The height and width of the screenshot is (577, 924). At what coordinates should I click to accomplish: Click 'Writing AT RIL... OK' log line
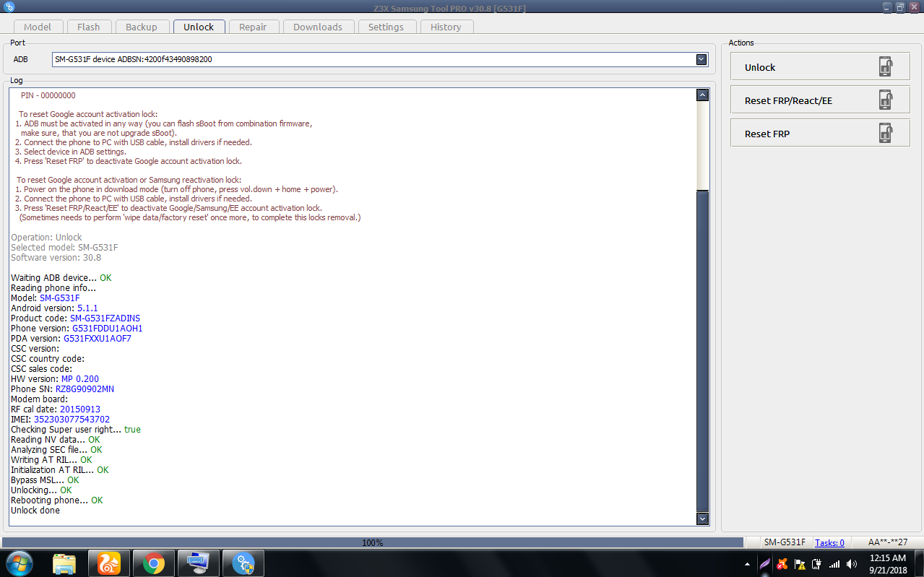tap(51, 460)
